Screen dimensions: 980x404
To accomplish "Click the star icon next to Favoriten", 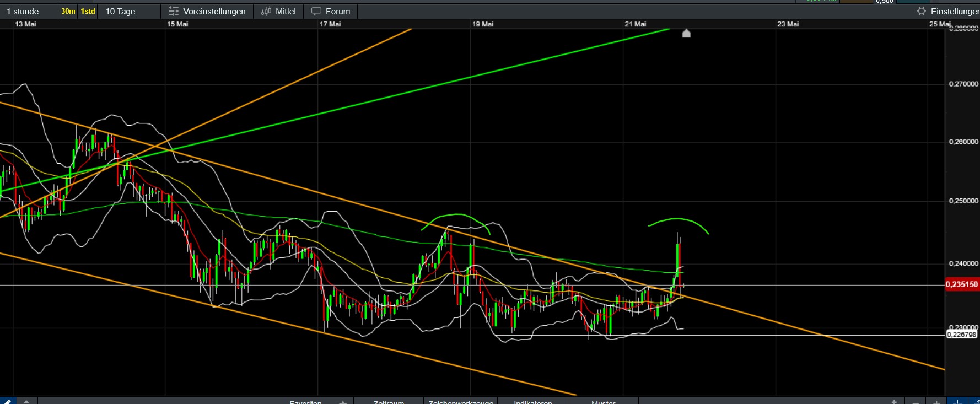I will coord(343,401).
